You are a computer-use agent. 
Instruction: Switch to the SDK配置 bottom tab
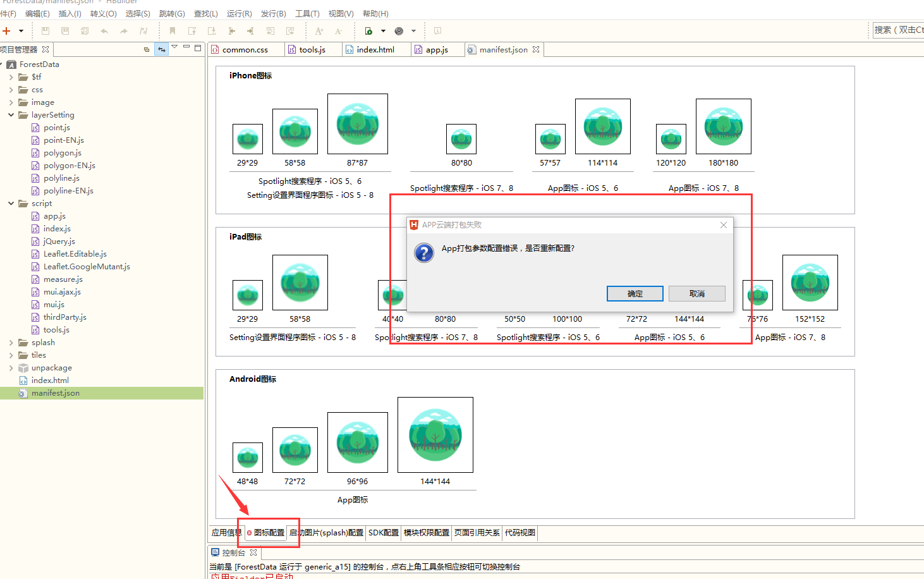click(x=384, y=533)
